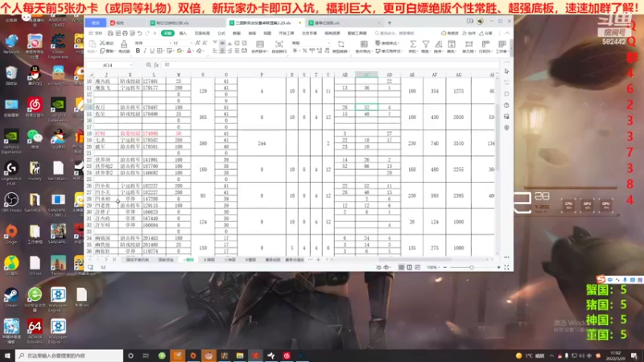Click the zoom out minus button

coord(445,267)
